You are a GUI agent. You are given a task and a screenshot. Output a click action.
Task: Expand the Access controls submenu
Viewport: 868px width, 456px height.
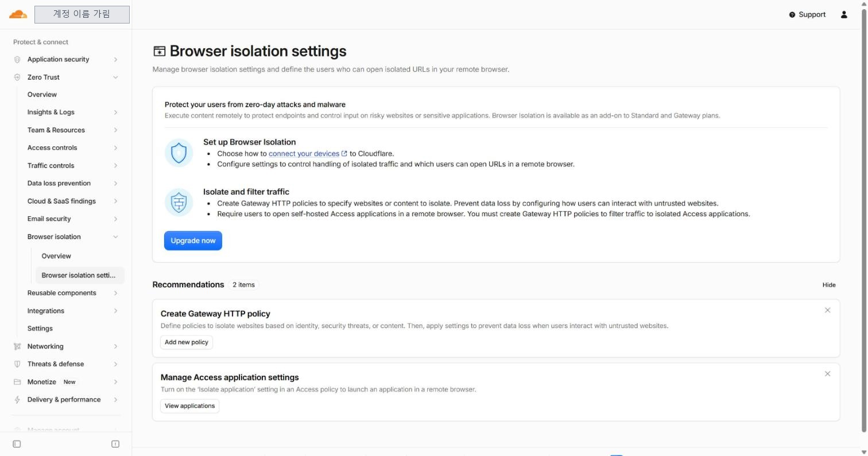pos(115,148)
